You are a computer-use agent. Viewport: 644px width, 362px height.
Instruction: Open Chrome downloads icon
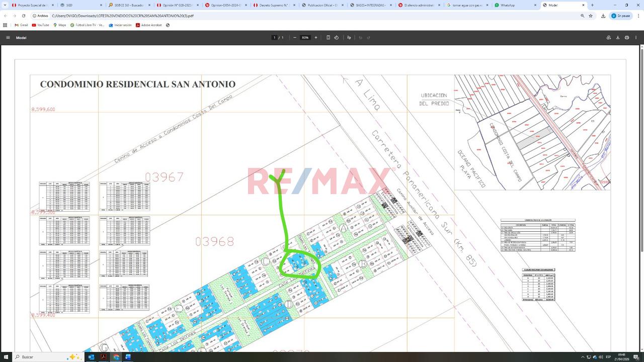click(x=603, y=16)
